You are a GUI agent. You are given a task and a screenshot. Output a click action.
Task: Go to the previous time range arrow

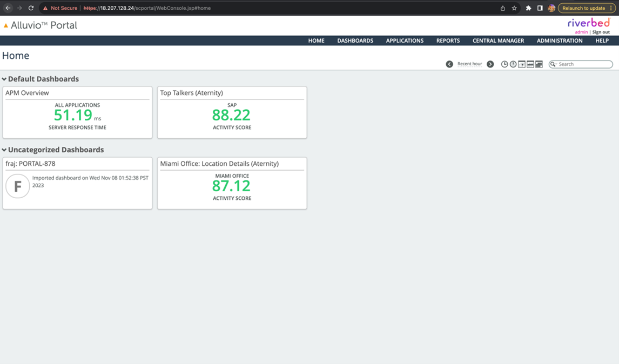click(449, 64)
